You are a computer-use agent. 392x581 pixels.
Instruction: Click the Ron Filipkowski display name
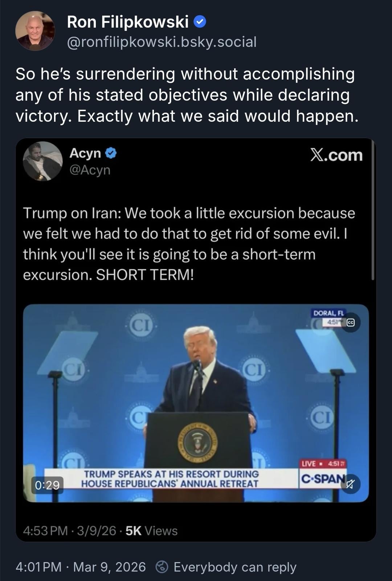pyautogui.click(x=128, y=22)
